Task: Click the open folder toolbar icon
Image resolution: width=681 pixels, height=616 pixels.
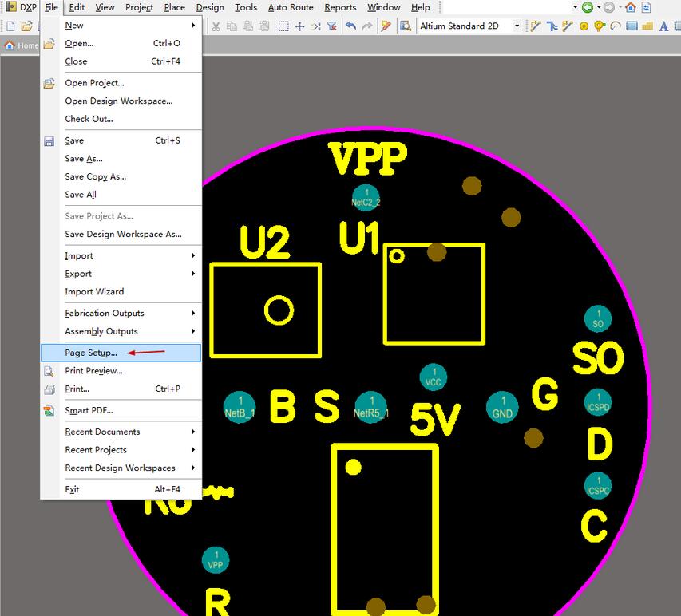Action: tap(27, 26)
